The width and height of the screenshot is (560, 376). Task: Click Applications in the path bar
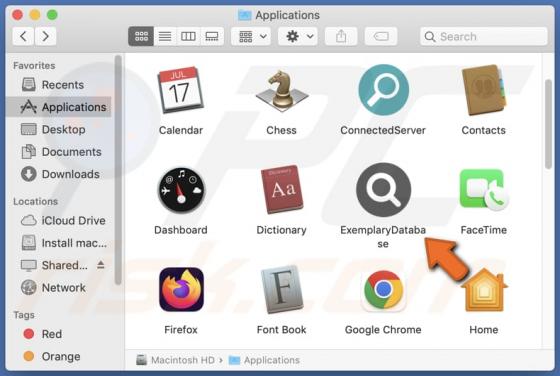[x=264, y=360]
